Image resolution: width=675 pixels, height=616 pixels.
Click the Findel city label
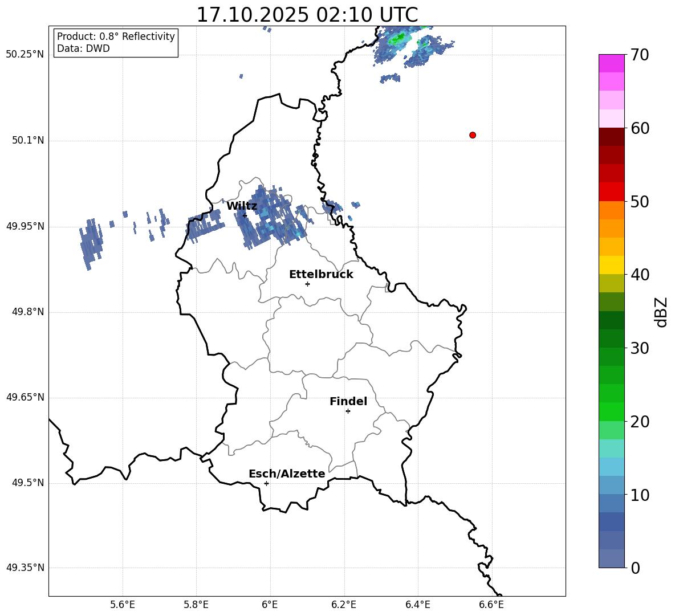point(348,402)
